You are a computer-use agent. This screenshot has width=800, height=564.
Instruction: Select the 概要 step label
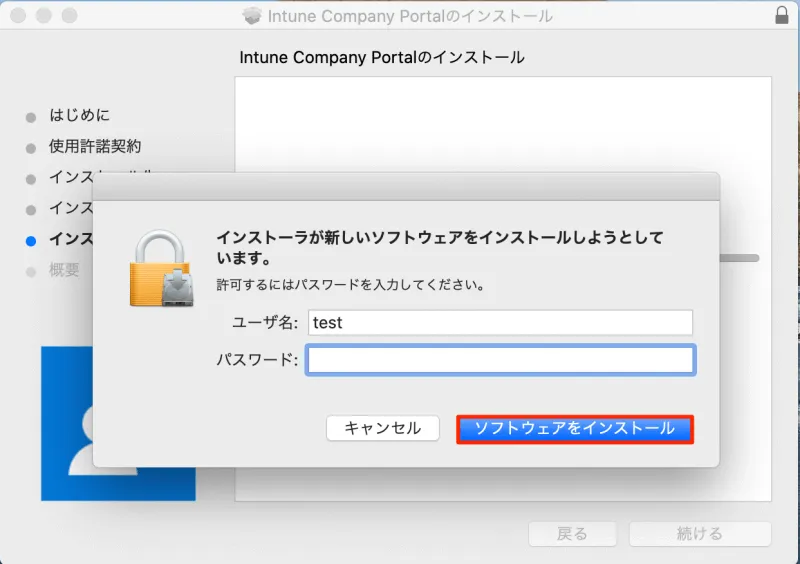point(65,270)
